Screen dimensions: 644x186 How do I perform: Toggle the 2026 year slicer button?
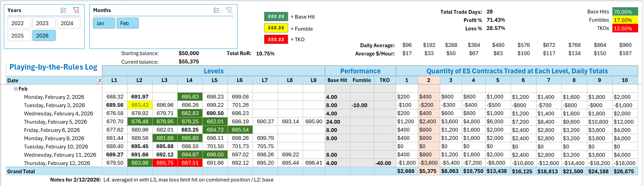tap(42, 36)
